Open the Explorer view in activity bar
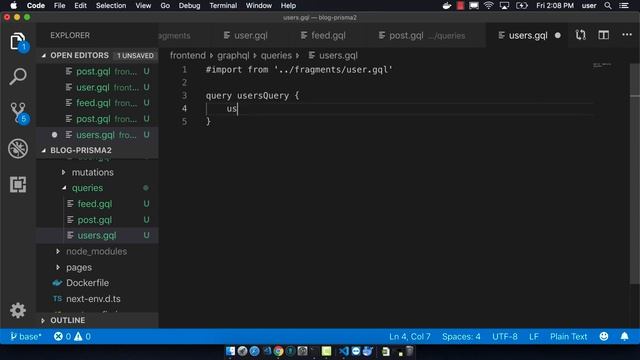Screen dimensions: 640x360 click(x=18, y=41)
